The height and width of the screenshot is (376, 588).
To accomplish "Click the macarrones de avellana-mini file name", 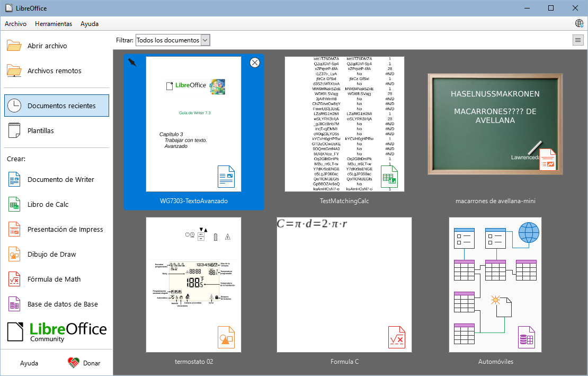I will click(495, 201).
